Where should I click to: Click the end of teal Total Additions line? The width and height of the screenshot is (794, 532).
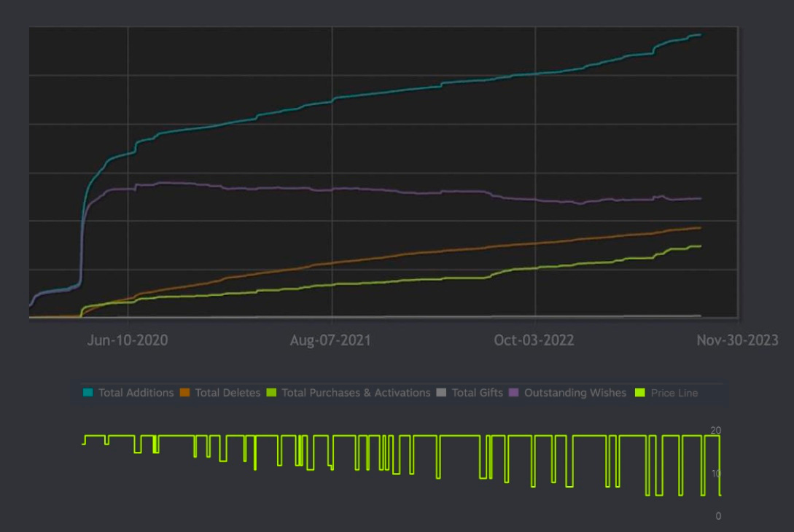point(701,35)
